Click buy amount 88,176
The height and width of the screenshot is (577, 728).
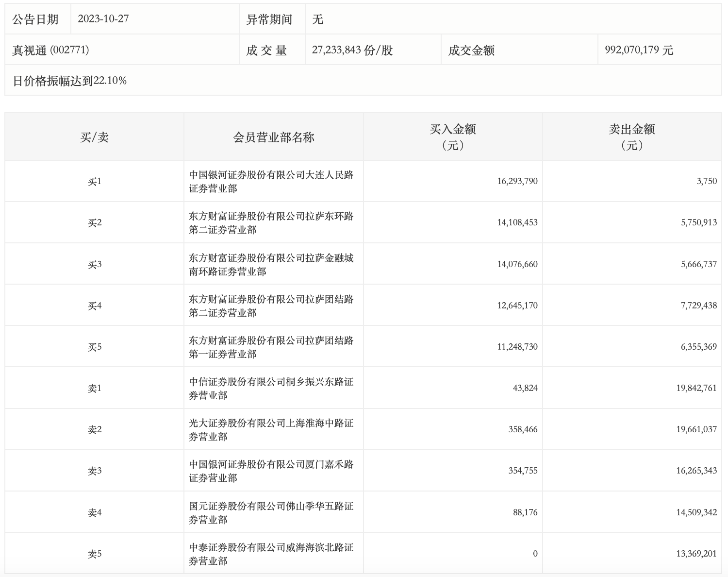click(525, 512)
